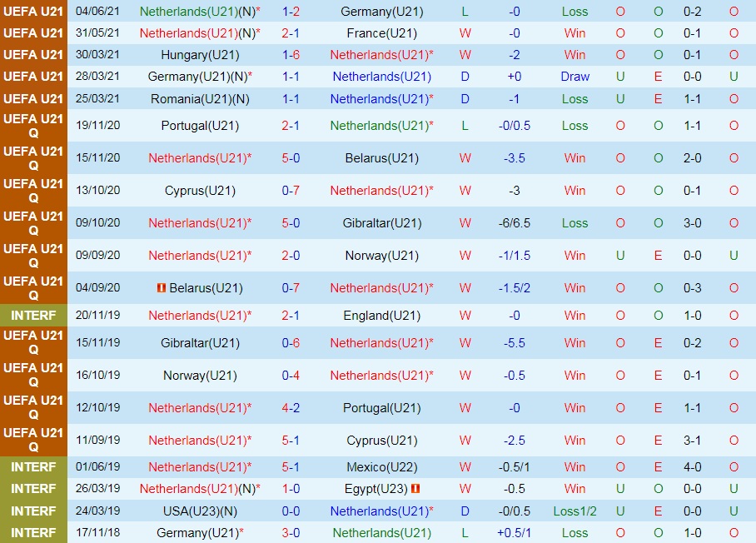Click the red card icon beside Egypt(U23)

(x=415, y=489)
